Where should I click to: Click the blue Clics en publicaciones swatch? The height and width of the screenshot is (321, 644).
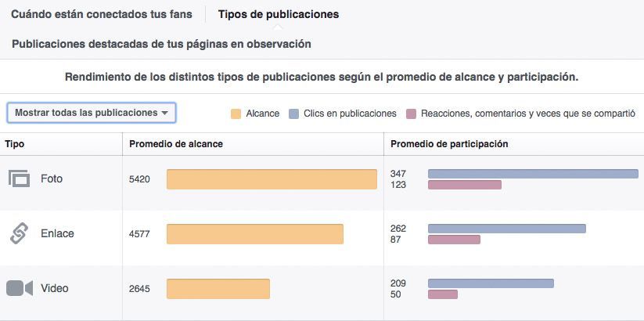click(x=293, y=114)
